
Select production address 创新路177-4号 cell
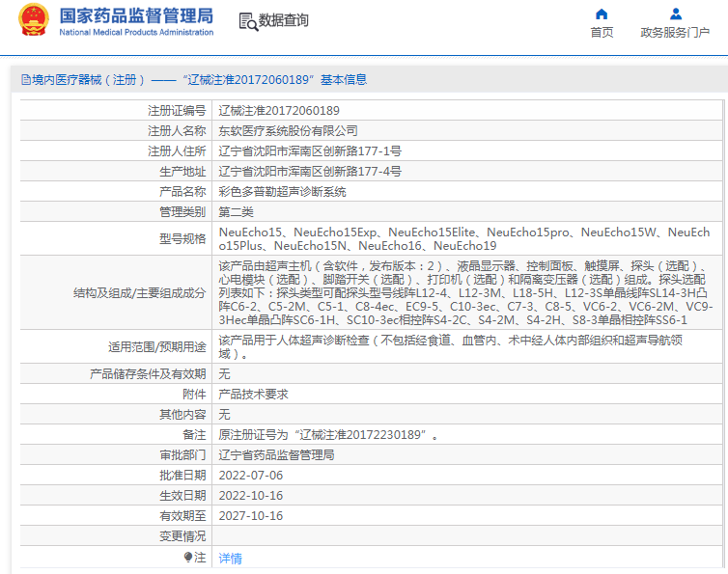467,171
